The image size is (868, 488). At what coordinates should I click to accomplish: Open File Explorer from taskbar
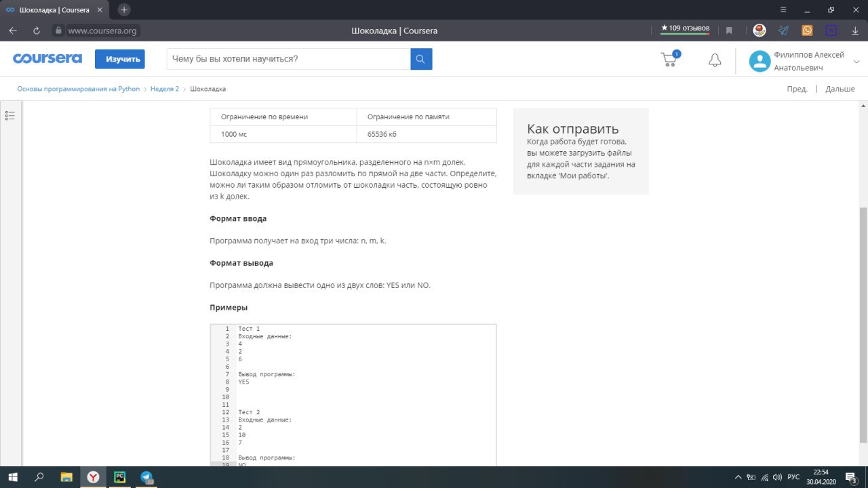point(66,477)
